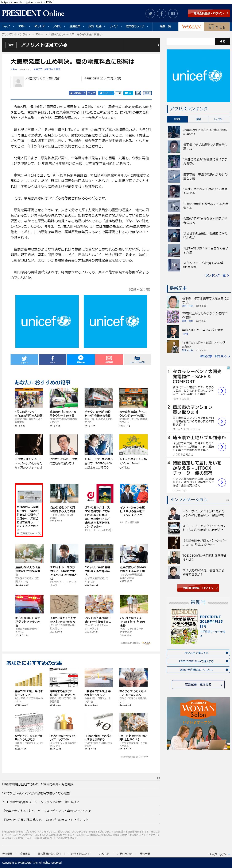
Task: Click the STYLE logo in the navigation bar
Action: (217, 27)
